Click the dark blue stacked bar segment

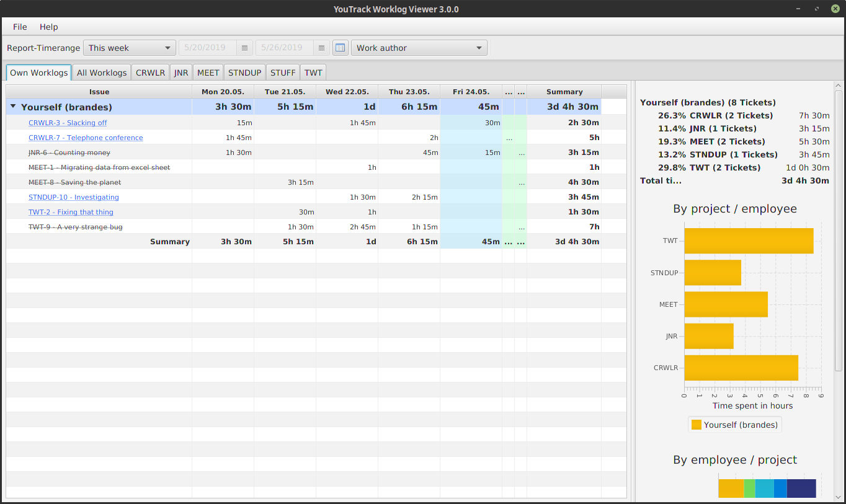coord(801,489)
